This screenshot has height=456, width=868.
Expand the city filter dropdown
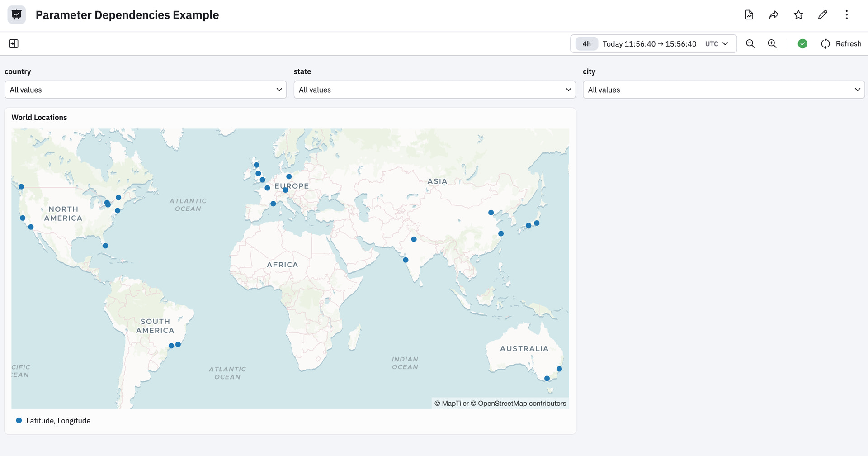(723, 90)
